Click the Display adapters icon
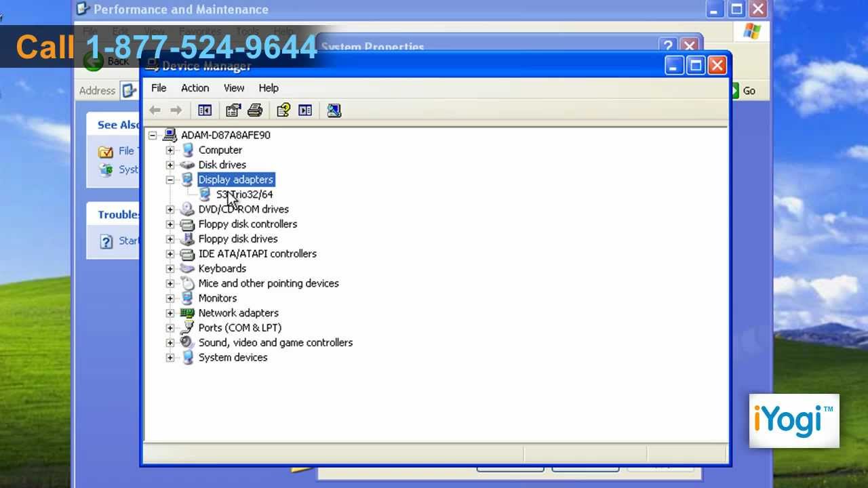 pyautogui.click(x=187, y=180)
